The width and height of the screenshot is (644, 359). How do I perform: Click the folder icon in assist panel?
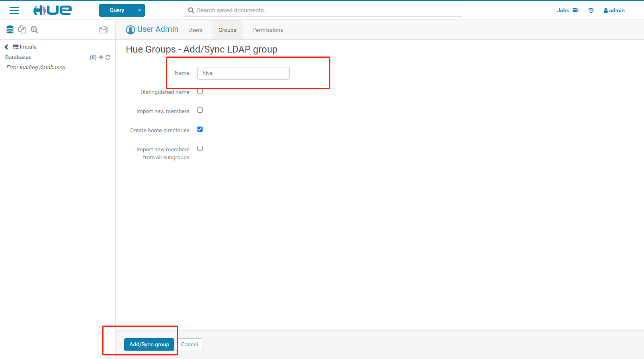103,29
